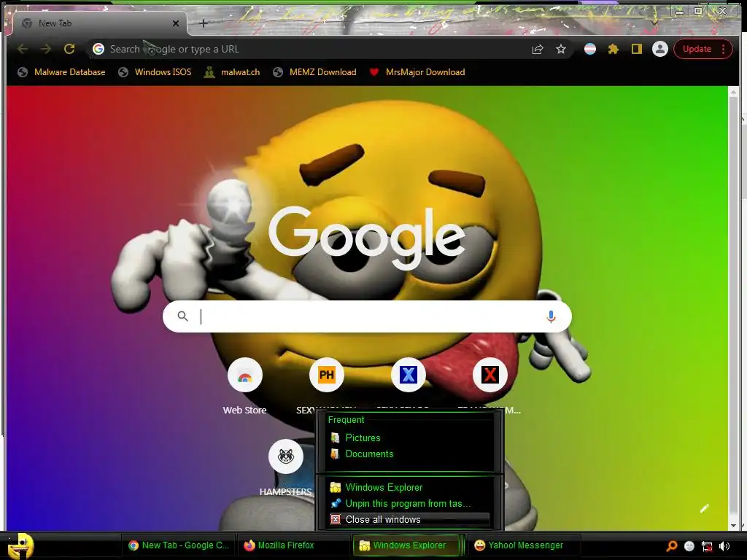
Task: Bookmark this tab with the star icon
Action: coord(561,49)
